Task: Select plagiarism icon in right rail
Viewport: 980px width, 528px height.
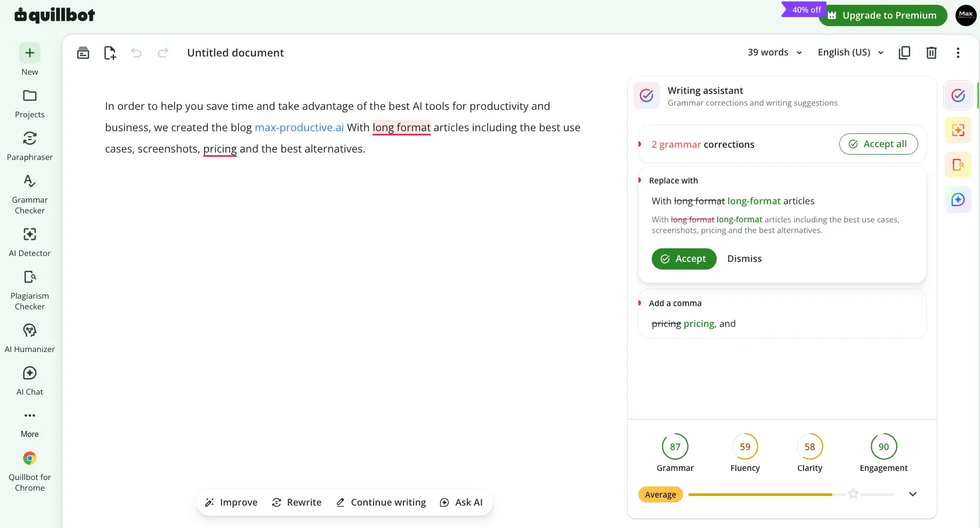Action: [958, 165]
